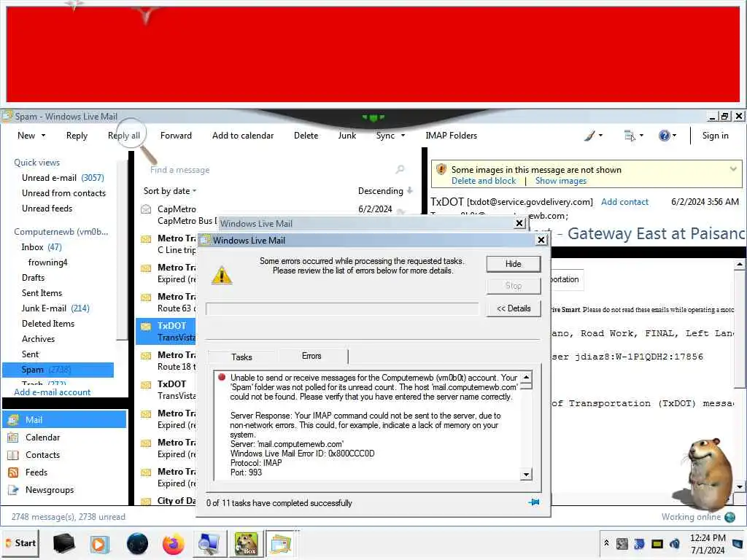Image resolution: width=747 pixels, height=560 pixels.
Task: Open the New message dropdown arrow
Action: (43, 136)
